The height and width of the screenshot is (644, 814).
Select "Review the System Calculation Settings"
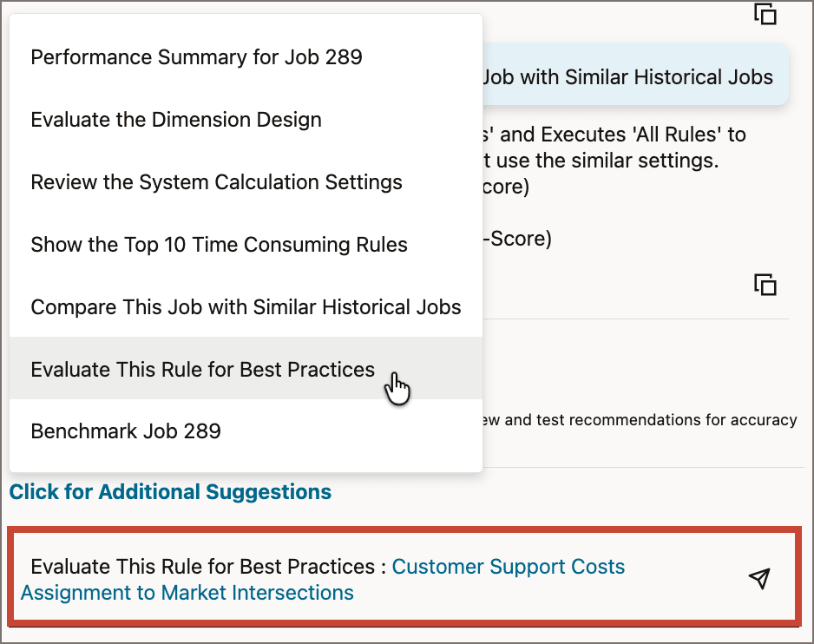tap(216, 182)
